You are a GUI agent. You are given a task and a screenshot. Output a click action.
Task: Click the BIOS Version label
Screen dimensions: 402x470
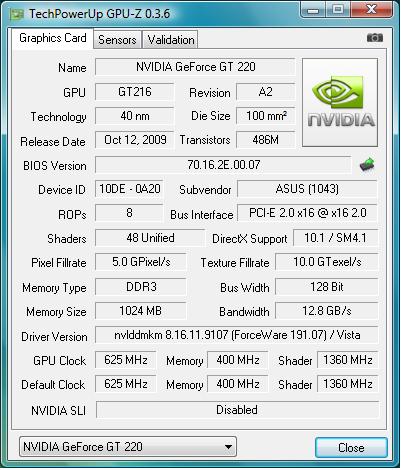point(55,166)
